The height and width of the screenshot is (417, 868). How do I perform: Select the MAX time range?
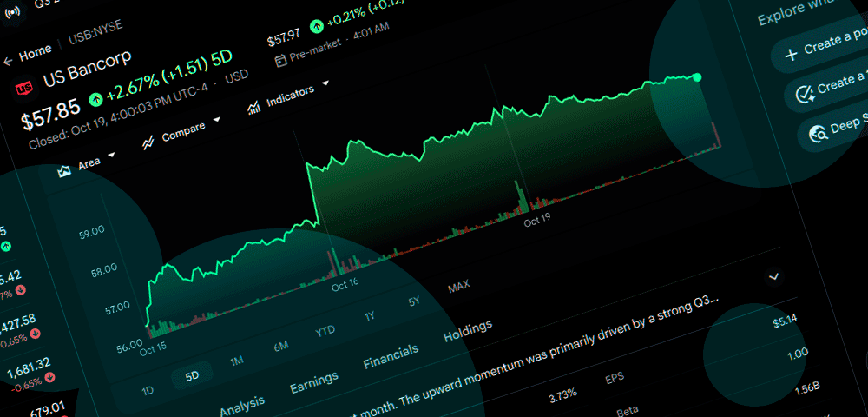pyautogui.click(x=459, y=287)
